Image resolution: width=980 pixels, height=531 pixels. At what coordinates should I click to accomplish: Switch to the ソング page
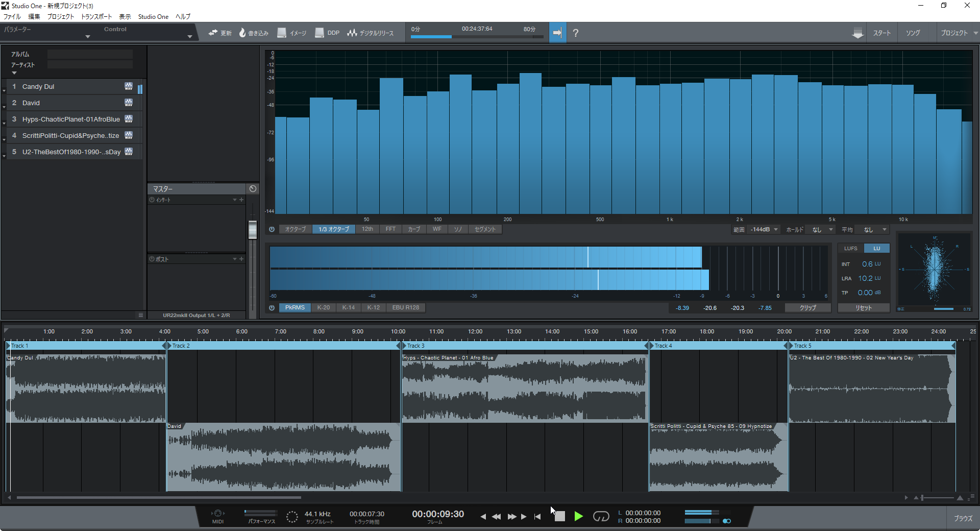[x=913, y=33]
